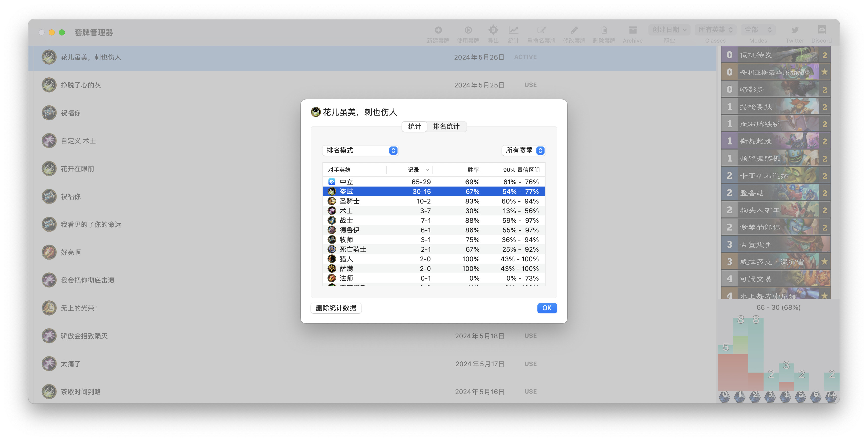Click the 统计 chart icon in toolbar
This screenshot has width=868, height=441.
(513, 30)
